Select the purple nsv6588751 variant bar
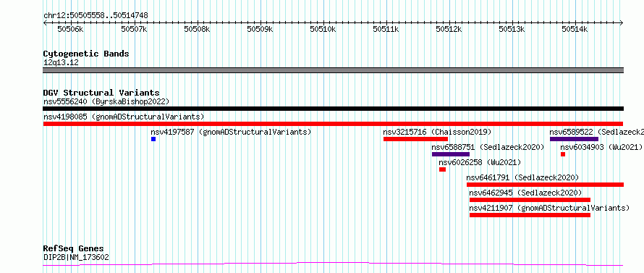 451,154
